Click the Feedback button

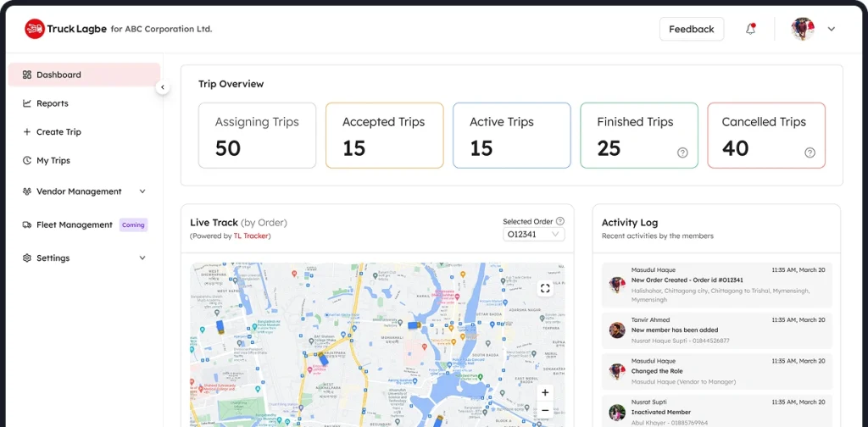coord(691,29)
